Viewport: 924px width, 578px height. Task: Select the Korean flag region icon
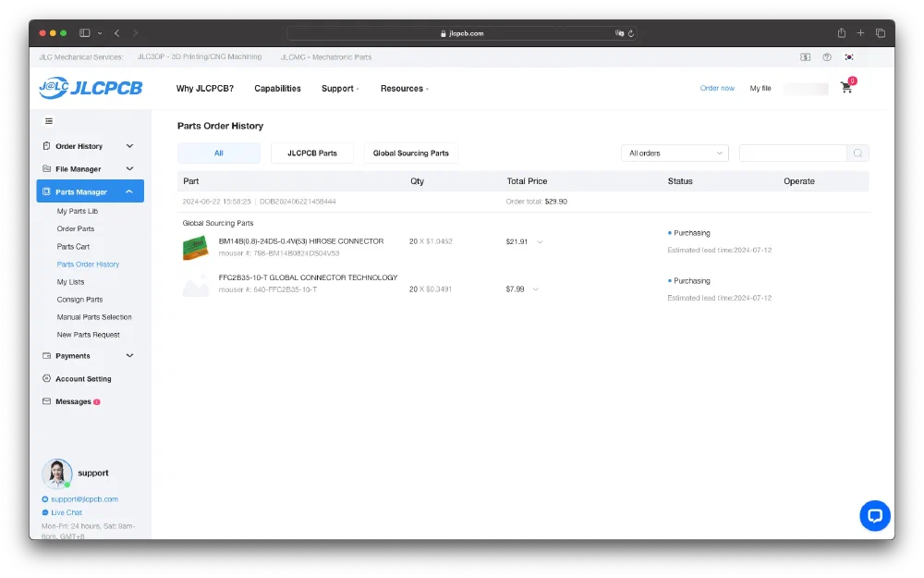coord(848,57)
